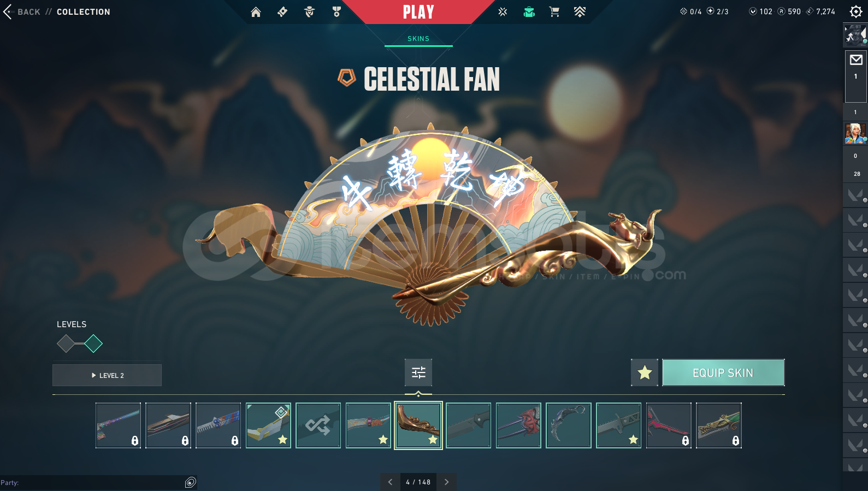This screenshot has height=491, width=868.
Task: Select the Level 1 diamond
Action: point(66,344)
